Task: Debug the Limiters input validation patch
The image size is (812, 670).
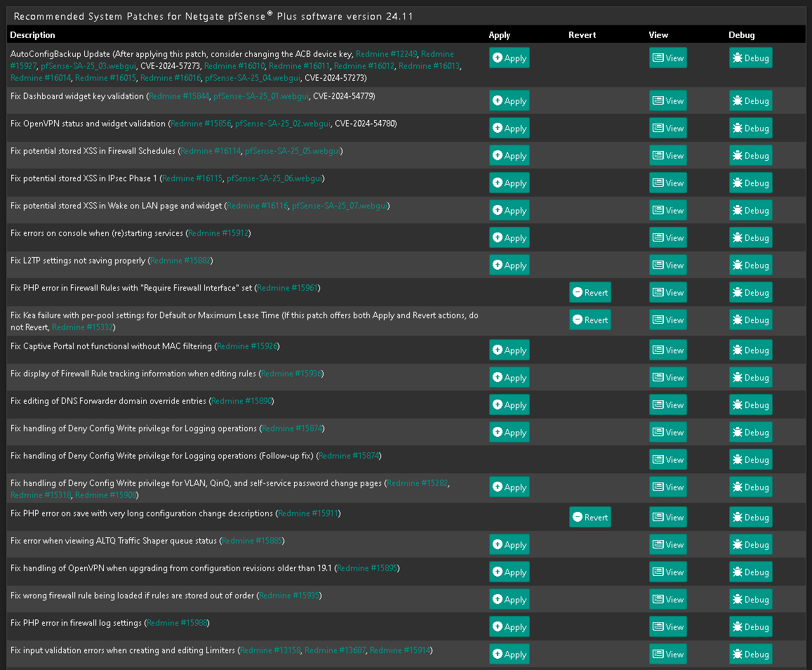Action: click(750, 655)
